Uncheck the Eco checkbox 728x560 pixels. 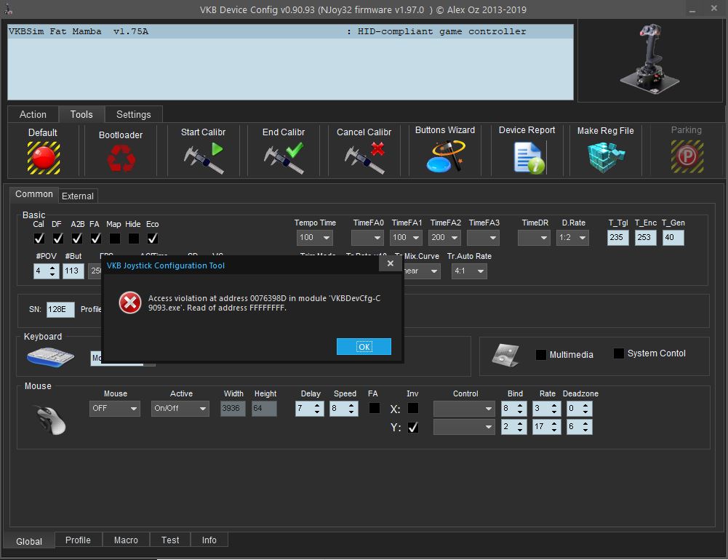[x=153, y=239]
